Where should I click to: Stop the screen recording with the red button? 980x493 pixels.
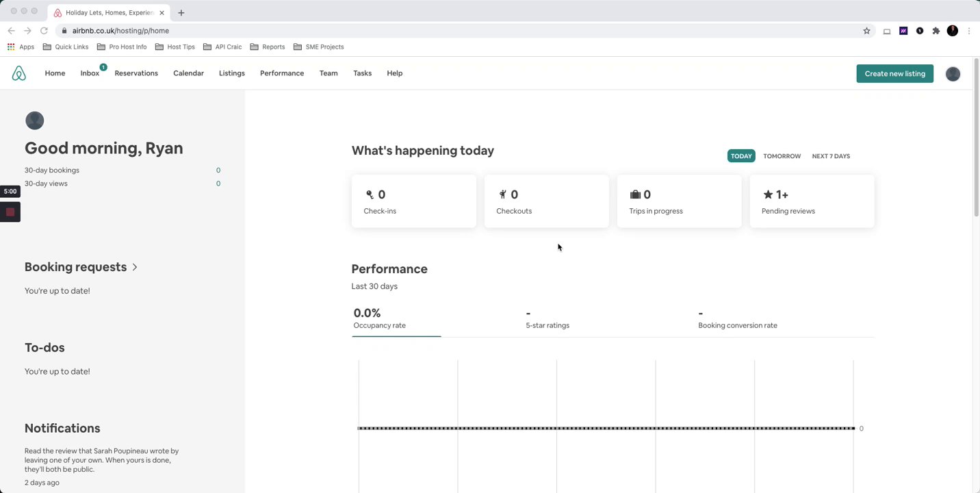tap(10, 212)
